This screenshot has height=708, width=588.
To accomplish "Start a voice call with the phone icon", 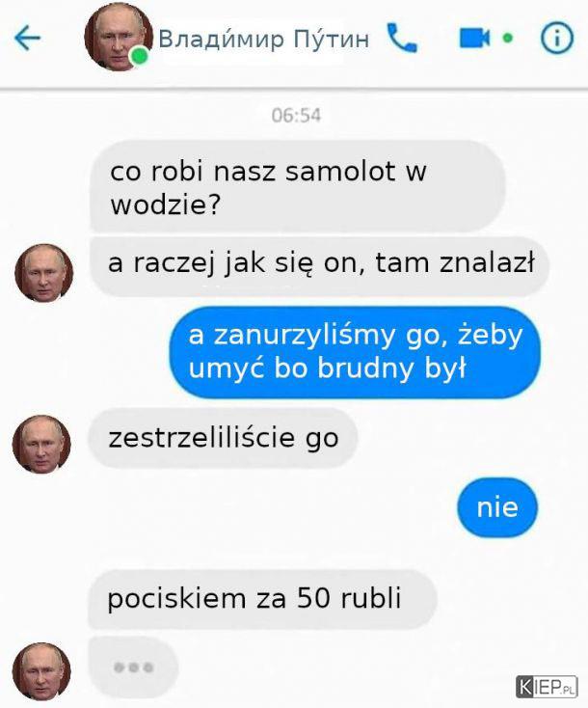I will click(402, 38).
